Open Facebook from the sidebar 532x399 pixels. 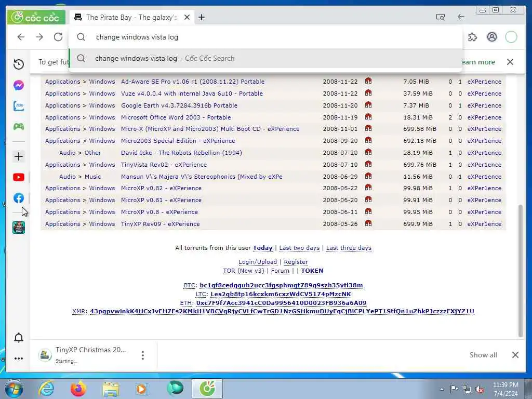point(19,198)
